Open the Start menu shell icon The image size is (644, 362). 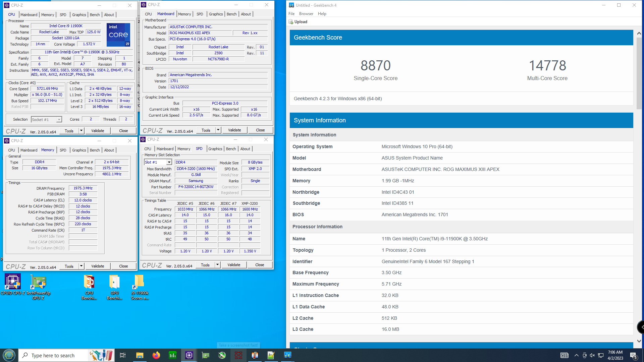[9, 355]
